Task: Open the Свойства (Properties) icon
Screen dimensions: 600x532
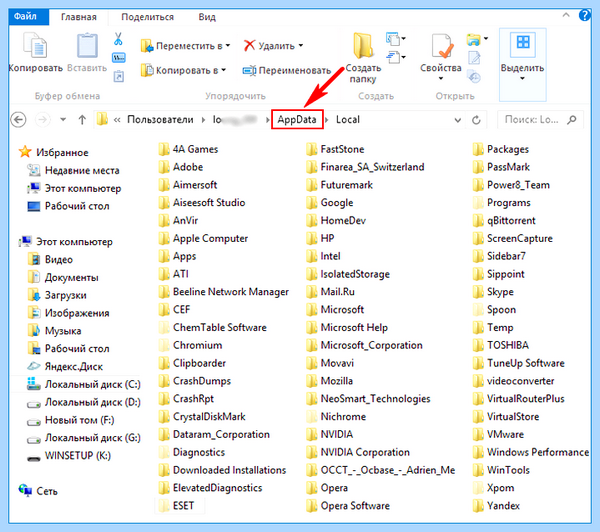Action: [x=442, y=46]
